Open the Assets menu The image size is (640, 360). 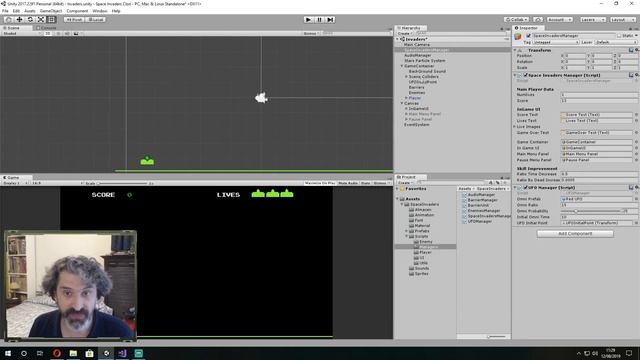tap(30, 11)
